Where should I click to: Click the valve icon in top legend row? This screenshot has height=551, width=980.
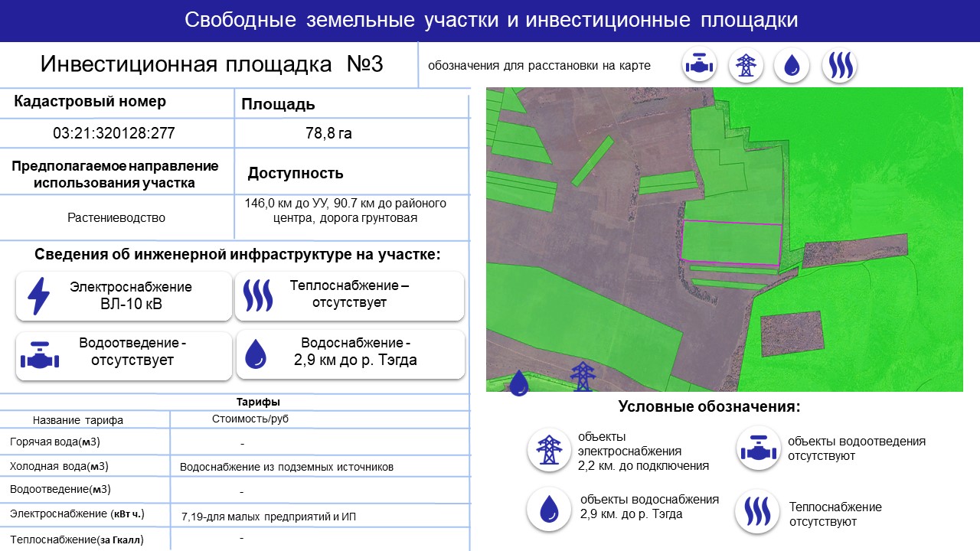tap(699, 66)
